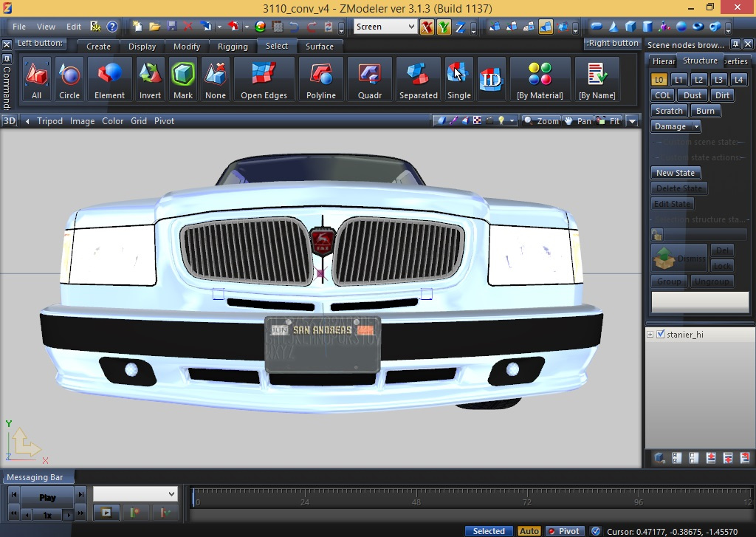Open the animation name dropdown
The height and width of the screenshot is (537, 756).
click(x=136, y=493)
